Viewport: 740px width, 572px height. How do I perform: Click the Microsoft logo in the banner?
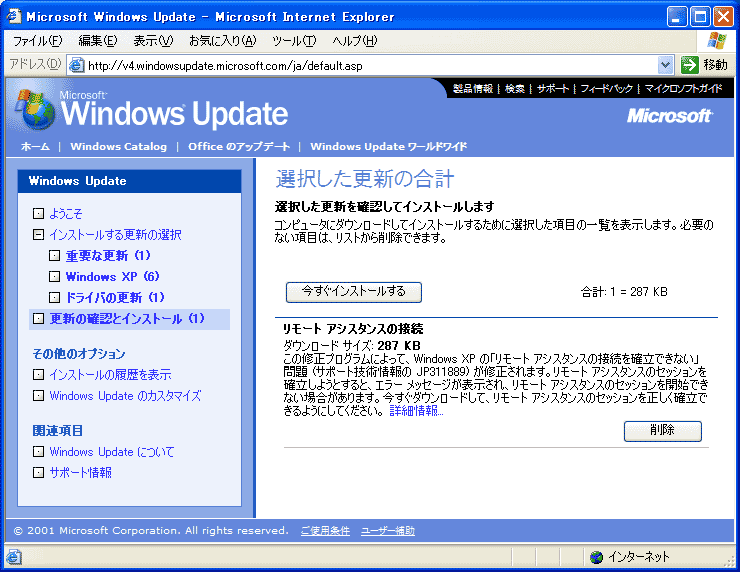[x=669, y=116]
